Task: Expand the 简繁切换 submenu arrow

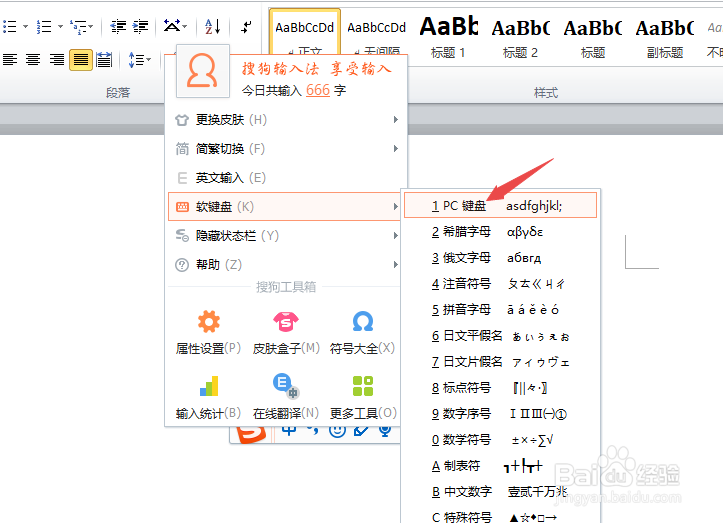Action: coord(396,149)
